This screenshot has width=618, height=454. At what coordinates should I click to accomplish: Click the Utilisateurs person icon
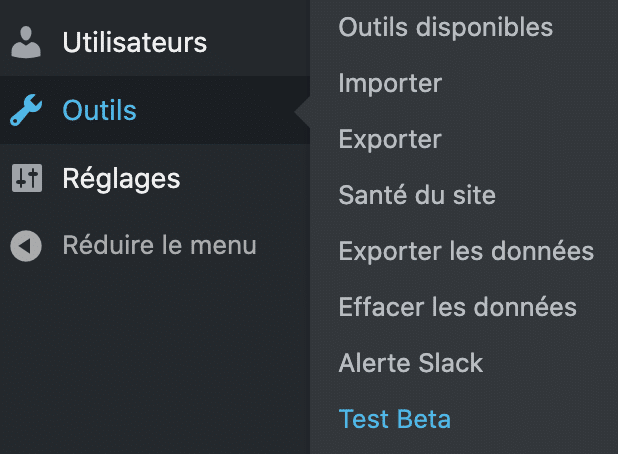click(x=26, y=42)
